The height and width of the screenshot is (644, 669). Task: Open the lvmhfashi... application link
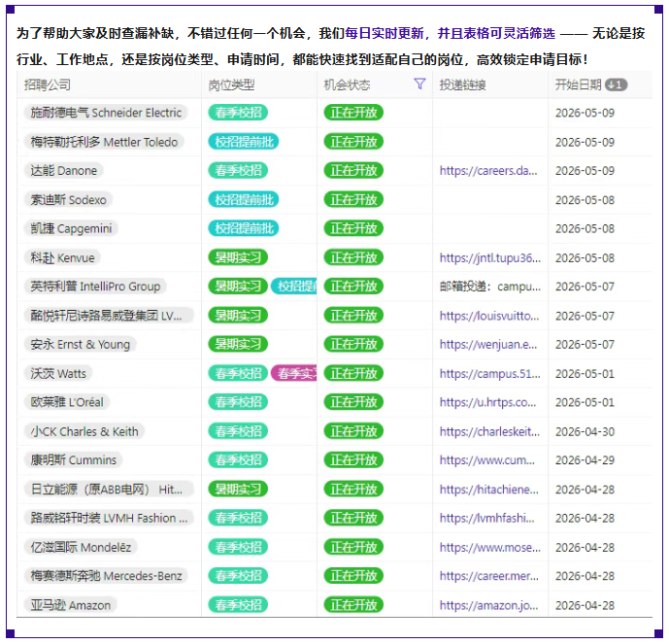coord(486,518)
